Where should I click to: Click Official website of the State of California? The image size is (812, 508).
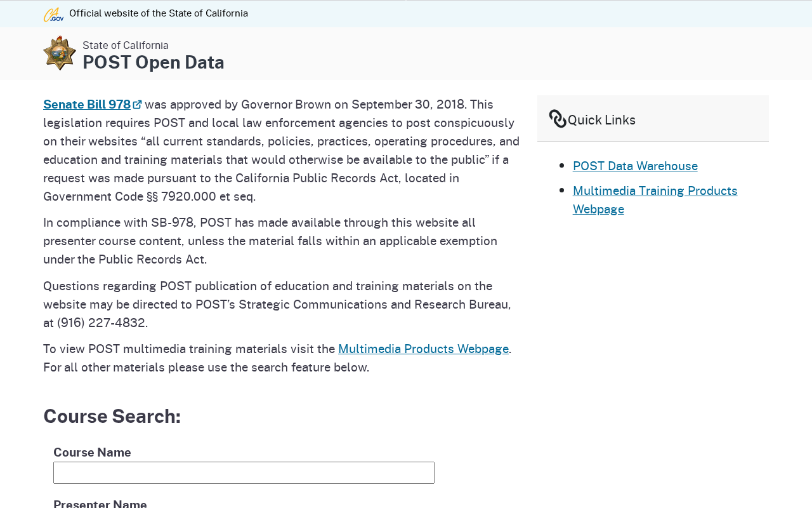point(159,13)
